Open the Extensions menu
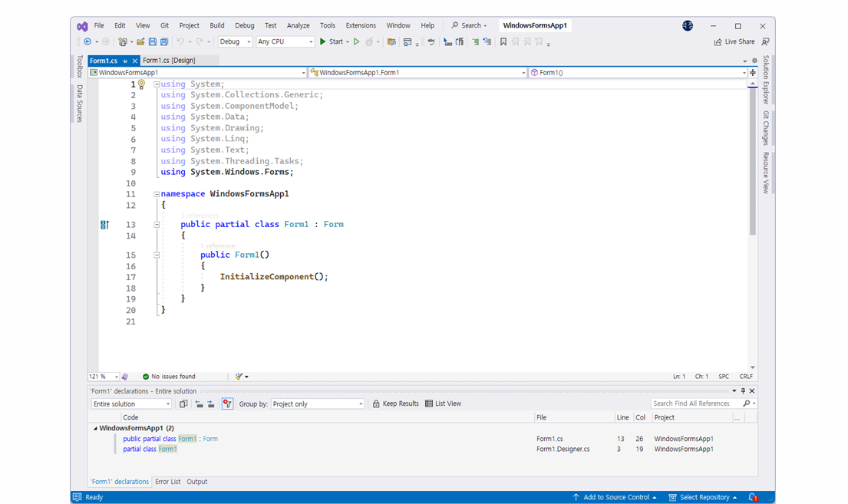The image size is (848, 504). [x=361, y=25]
